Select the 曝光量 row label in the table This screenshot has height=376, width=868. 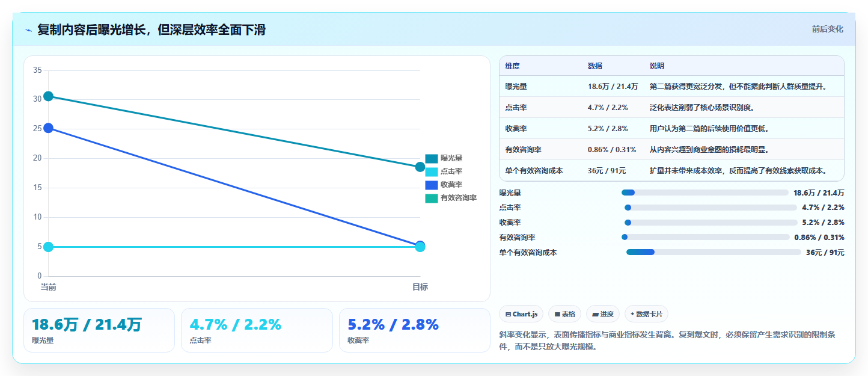(x=516, y=87)
